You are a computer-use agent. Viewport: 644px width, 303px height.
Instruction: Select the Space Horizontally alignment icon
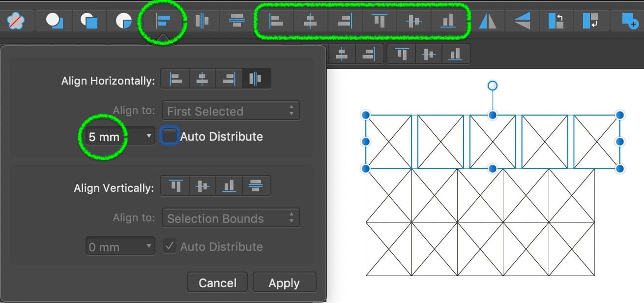coord(256,78)
